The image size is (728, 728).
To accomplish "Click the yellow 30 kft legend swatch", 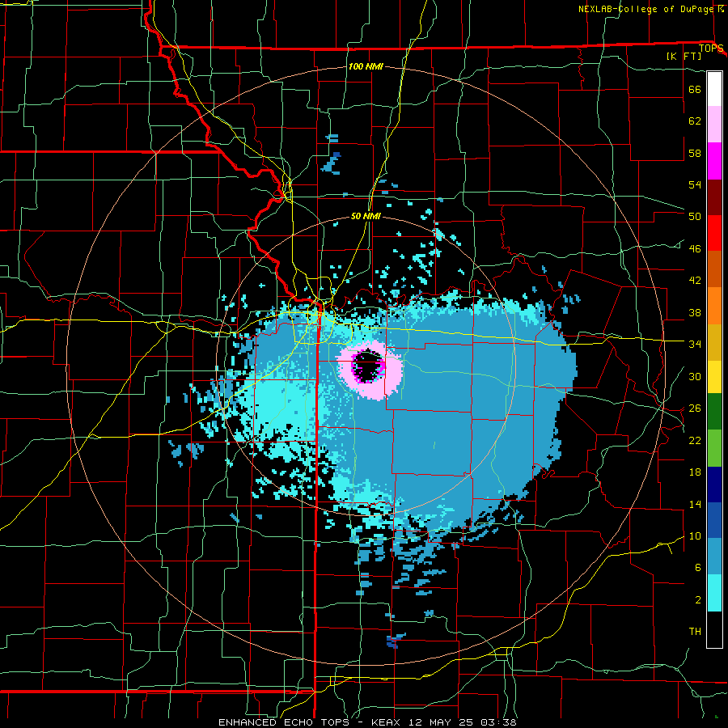I will 714,377.
